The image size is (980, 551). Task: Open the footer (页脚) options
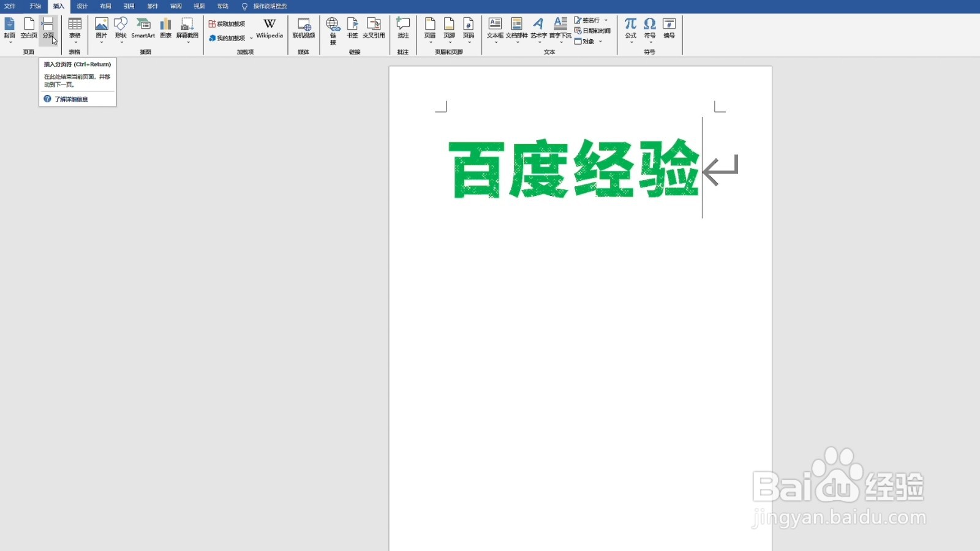tap(450, 29)
